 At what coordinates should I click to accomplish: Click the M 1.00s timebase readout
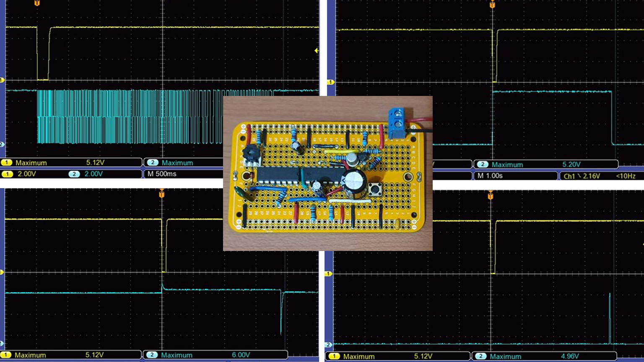(490, 176)
